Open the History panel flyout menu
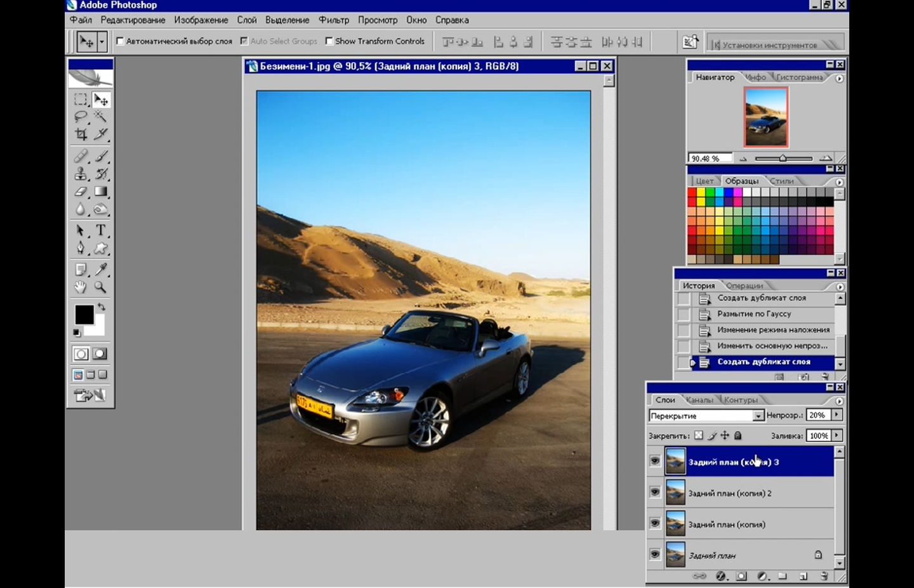The width and height of the screenshot is (914, 588). pyautogui.click(x=840, y=287)
